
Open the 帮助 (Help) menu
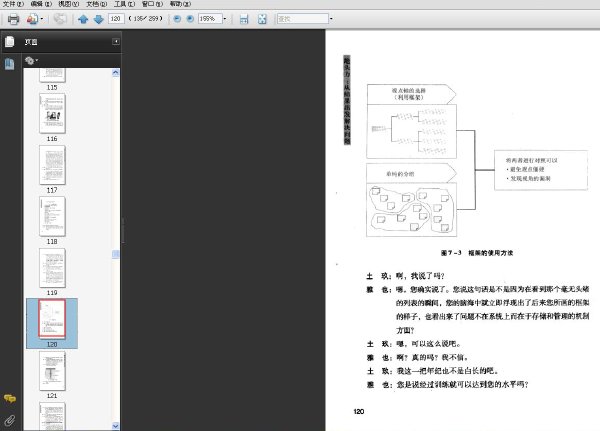point(180,4)
